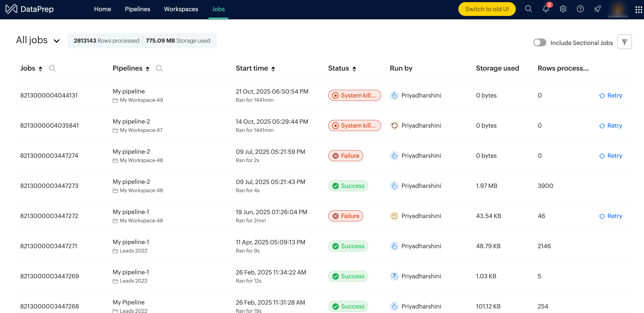Open the help question mark icon
644x313 pixels.
(580, 9)
